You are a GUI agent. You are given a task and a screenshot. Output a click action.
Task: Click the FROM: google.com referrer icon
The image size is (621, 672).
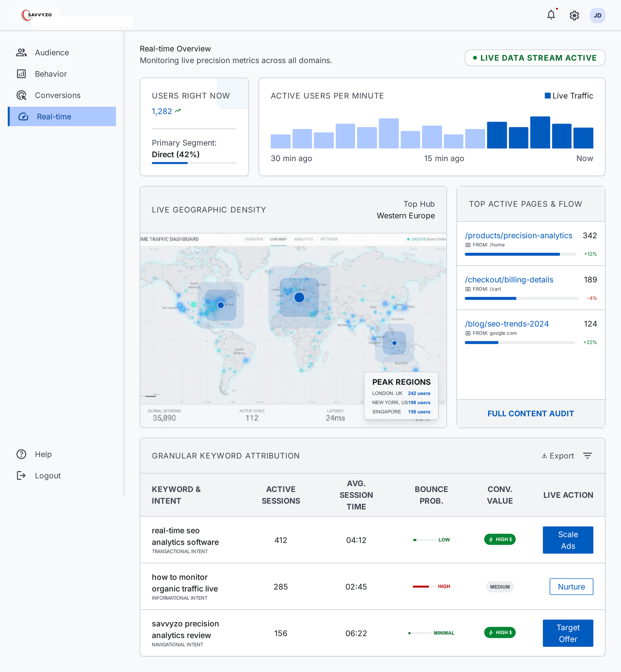(468, 333)
